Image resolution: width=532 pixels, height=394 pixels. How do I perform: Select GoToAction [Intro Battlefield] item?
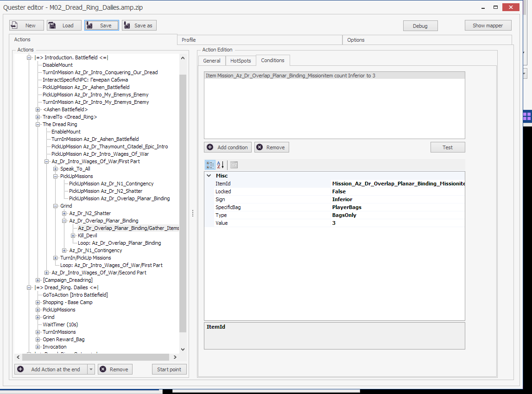[76, 295]
